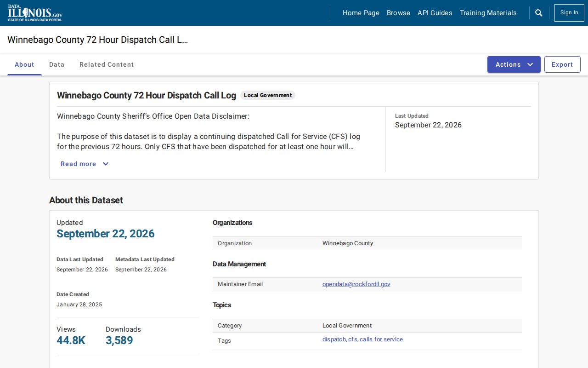Click the About this Dataset heading

click(86, 200)
